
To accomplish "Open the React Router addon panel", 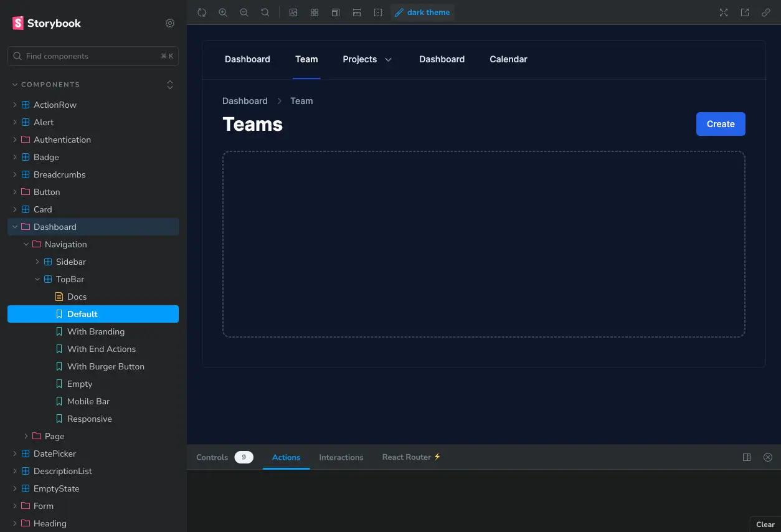I will [x=410, y=457].
